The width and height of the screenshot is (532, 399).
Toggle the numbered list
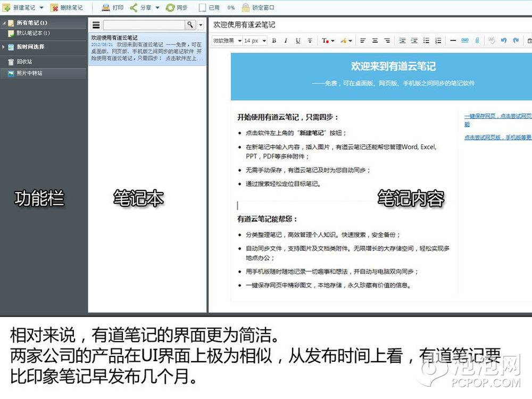coord(438,41)
